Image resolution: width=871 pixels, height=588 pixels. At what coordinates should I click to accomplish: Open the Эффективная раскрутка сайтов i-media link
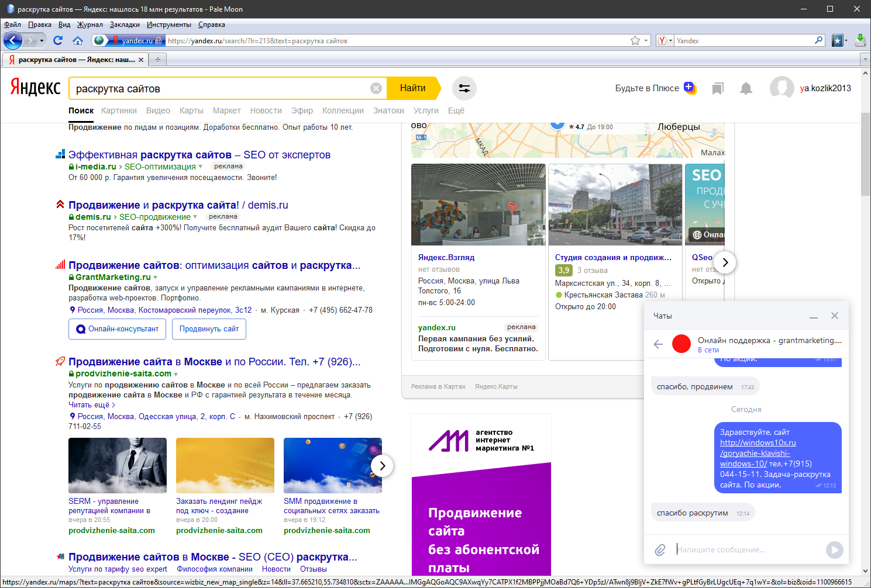tap(199, 155)
